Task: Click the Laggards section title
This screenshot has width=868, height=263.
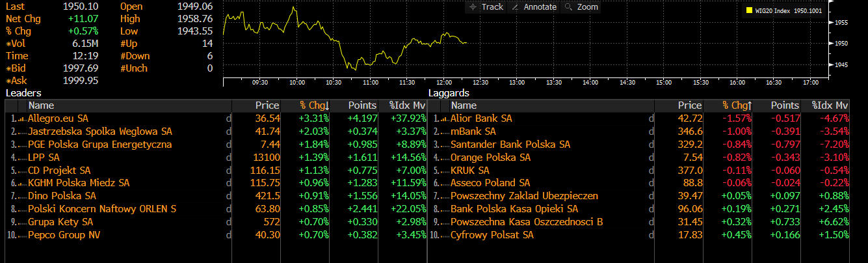Action: click(448, 94)
